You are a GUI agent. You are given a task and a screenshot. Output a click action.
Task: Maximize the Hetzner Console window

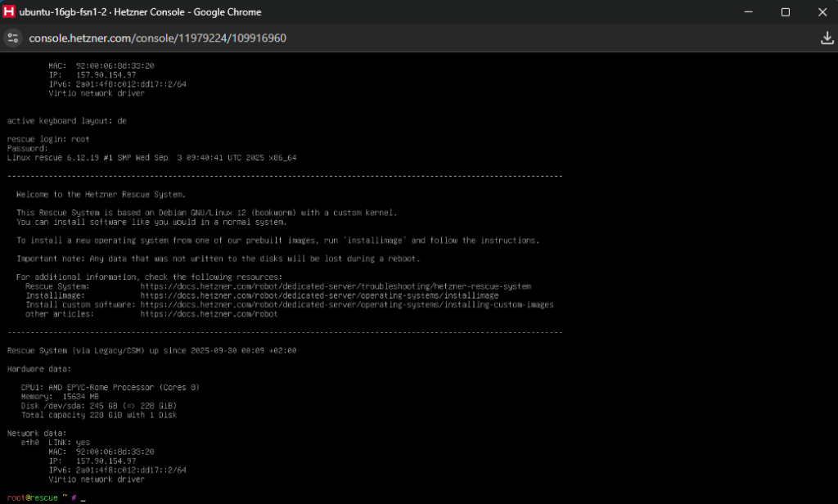(x=785, y=12)
